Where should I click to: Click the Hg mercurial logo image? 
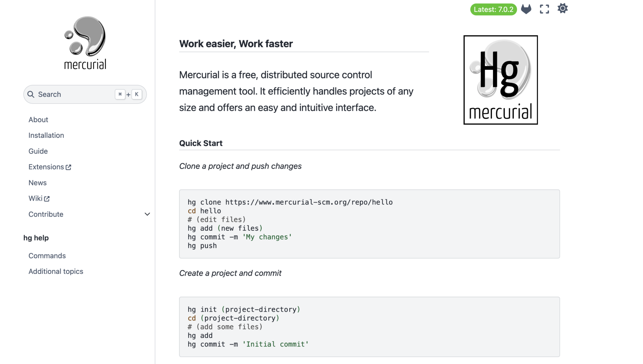point(500,80)
